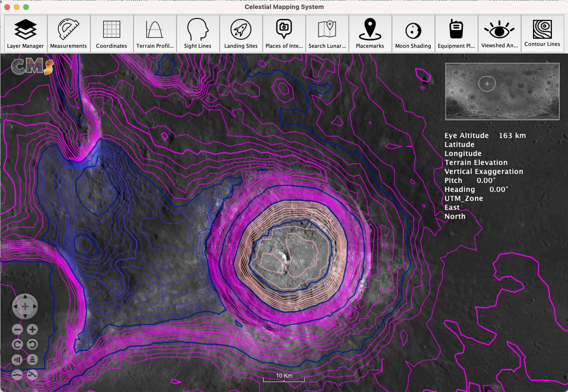Click the North label

455,216
